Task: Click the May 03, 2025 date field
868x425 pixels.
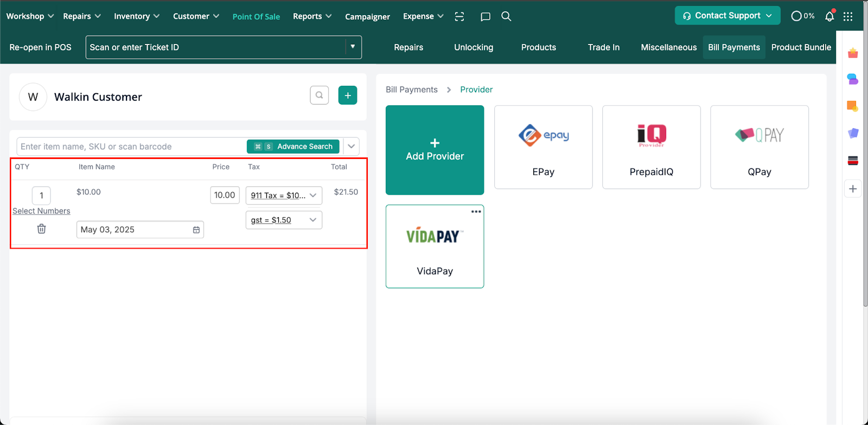Action: coord(140,230)
